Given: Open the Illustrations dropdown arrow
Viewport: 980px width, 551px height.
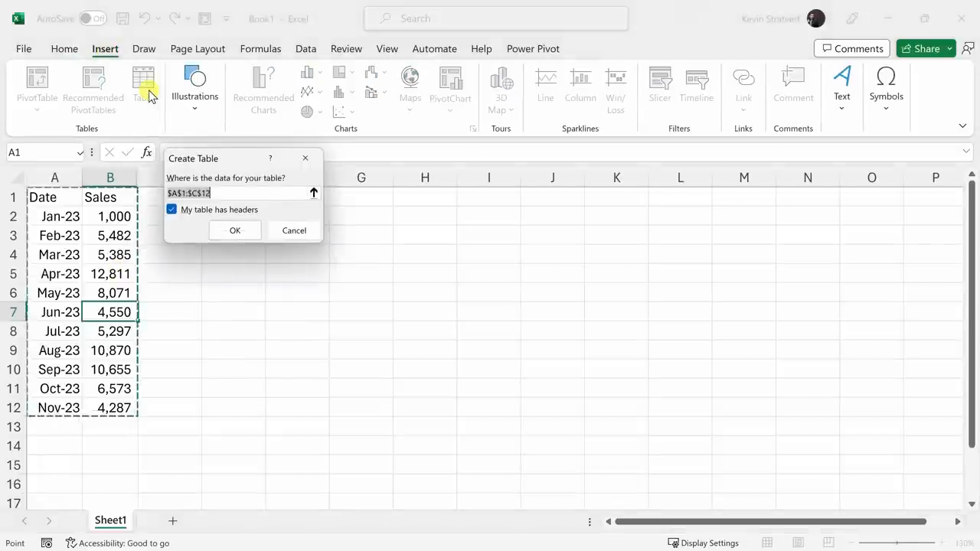Looking at the screenshot, I should tap(194, 109).
